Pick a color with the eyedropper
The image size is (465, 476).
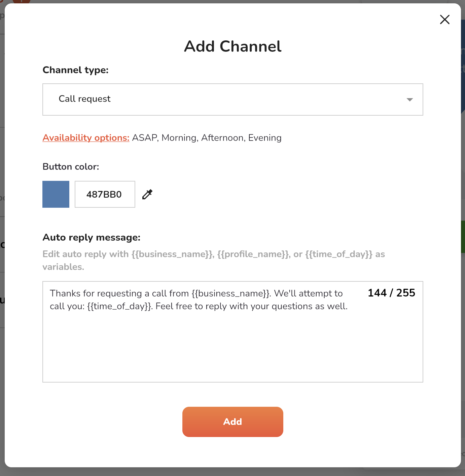147,194
